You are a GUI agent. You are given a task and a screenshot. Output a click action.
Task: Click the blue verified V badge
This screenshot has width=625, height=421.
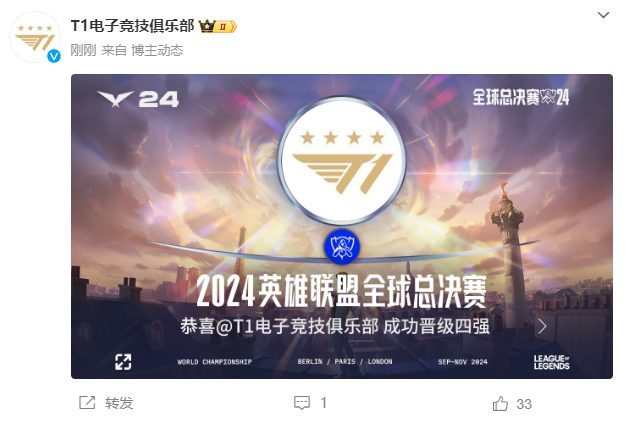point(54,56)
